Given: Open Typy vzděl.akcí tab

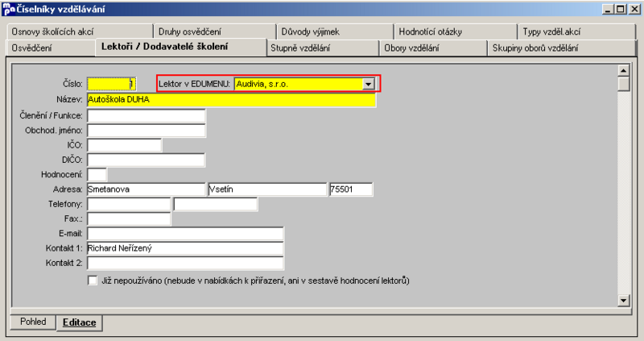Looking at the screenshot, I should (576, 31).
